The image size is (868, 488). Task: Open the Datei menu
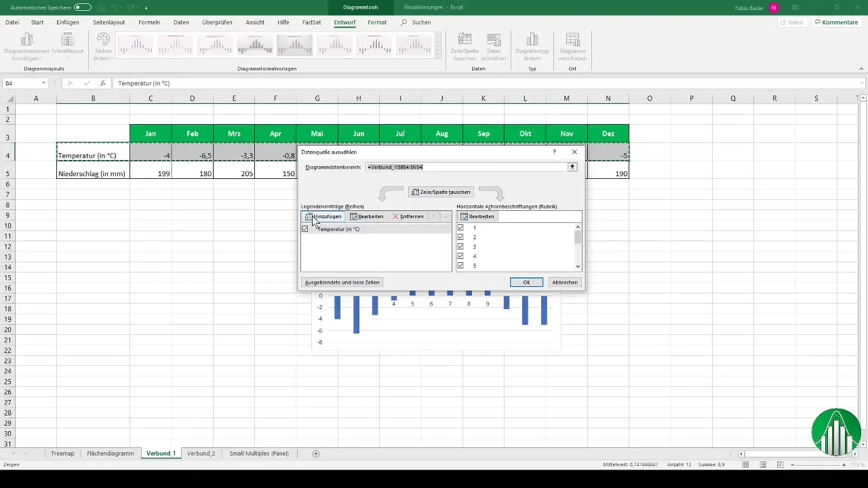[x=12, y=22]
